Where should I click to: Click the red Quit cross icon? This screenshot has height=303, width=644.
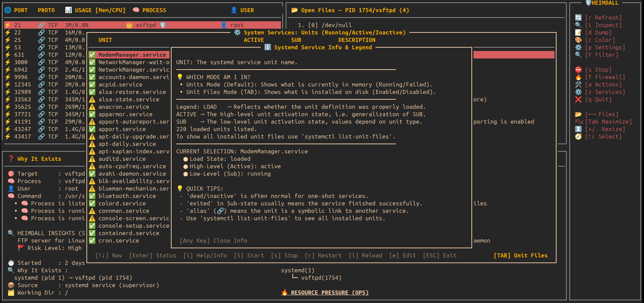click(578, 99)
